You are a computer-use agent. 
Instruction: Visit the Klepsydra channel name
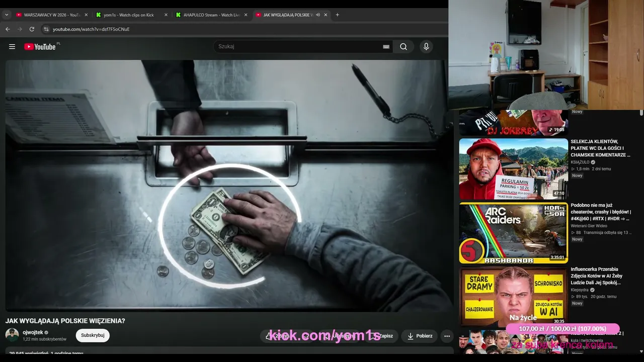tap(580, 290)
